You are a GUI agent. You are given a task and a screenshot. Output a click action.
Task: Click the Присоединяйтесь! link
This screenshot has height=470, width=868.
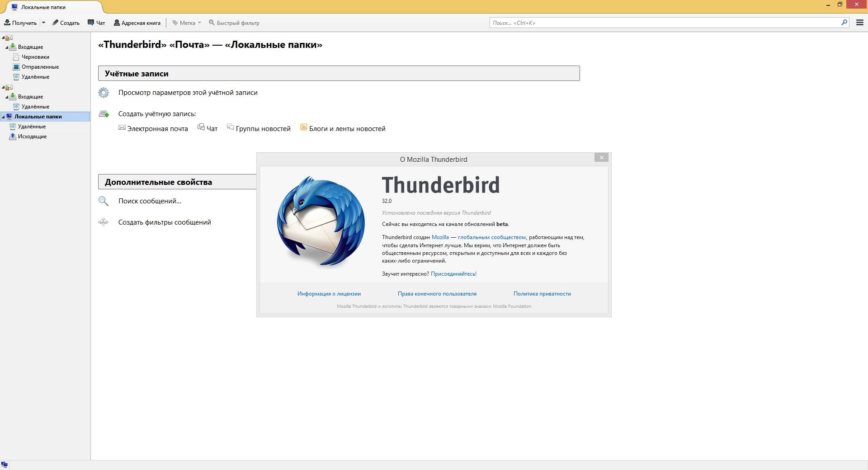click(x=453, y=274)
